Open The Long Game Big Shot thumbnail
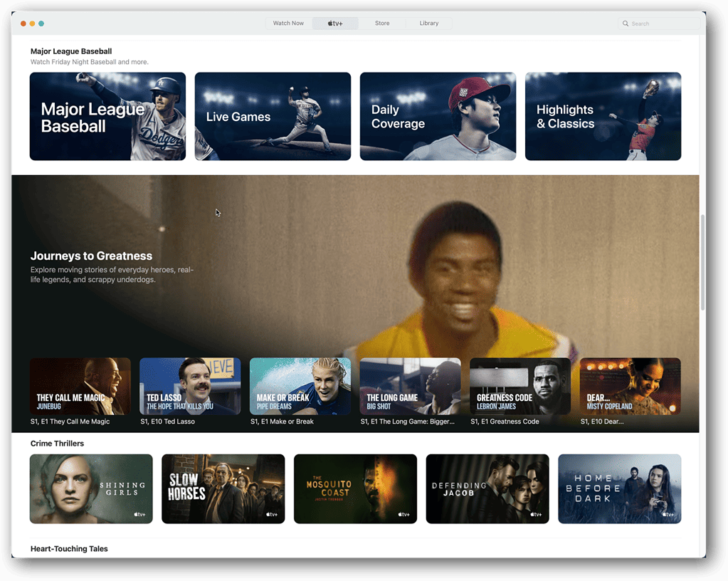728x581 pixels. 410,386
